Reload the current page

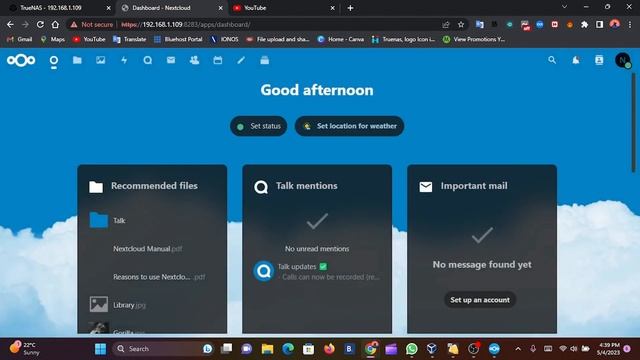40,24
